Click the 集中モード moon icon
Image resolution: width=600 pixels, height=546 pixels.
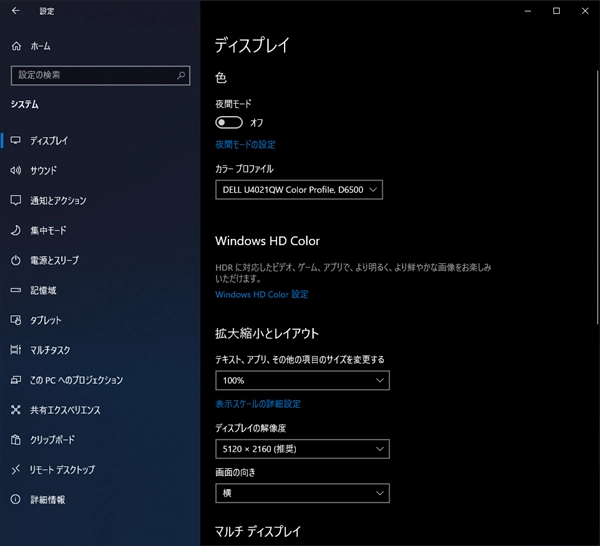click(x=16, y=230)
